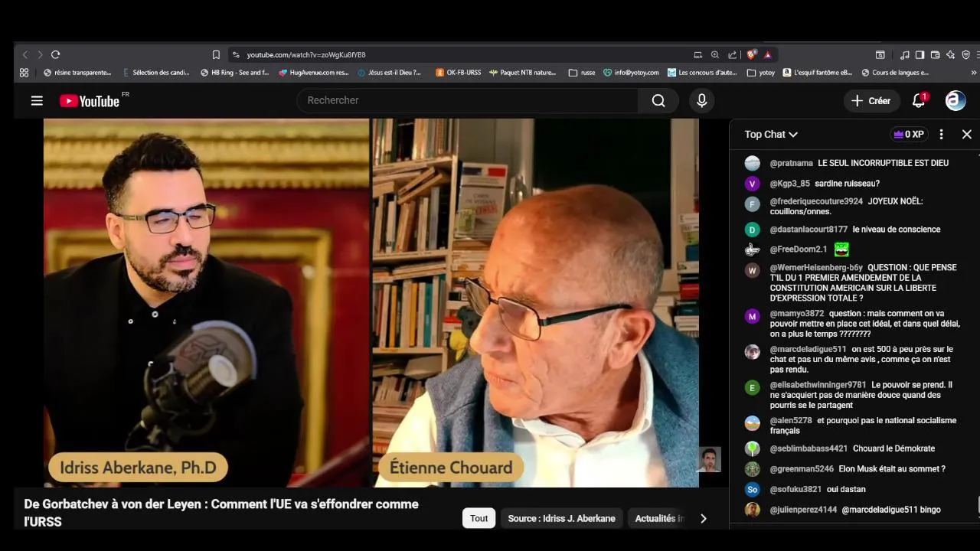Screen dimensions: 980x551
Task: Click chat author @frederiquecouture3924
Action: (816, 201)
